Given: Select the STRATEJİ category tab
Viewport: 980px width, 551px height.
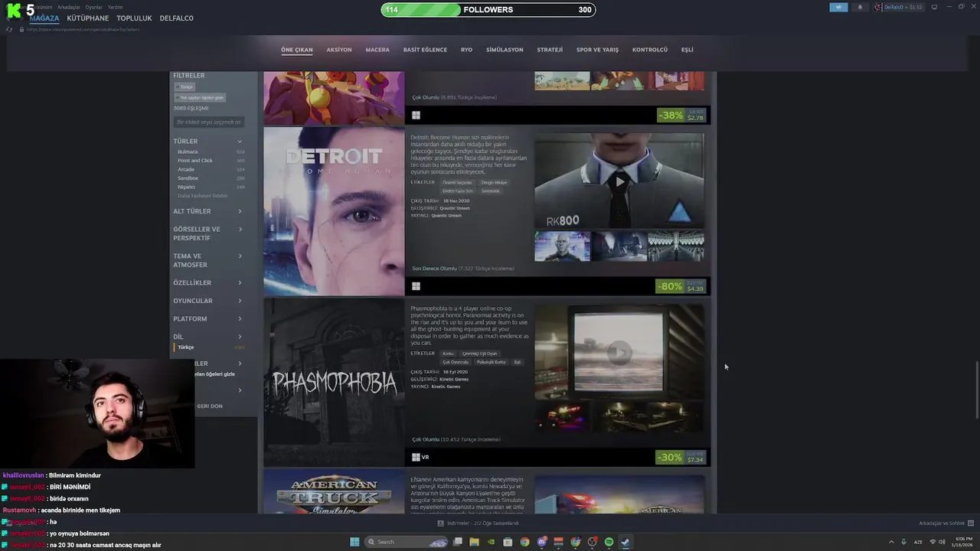Looking at the screenshot, I should pyautogui.click(x=550, y=50).
